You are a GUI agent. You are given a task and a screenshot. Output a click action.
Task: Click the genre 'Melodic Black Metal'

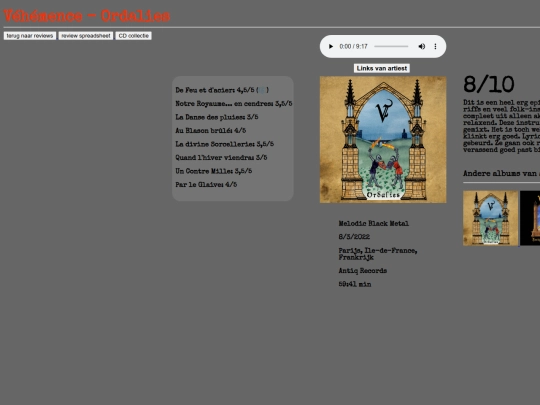(374, 224)
